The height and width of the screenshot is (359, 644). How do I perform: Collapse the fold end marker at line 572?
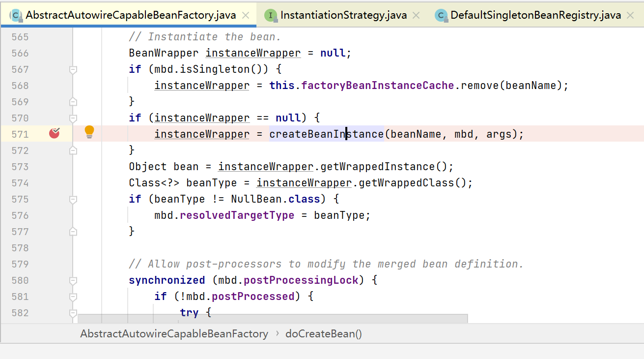[x=73, y=150]
